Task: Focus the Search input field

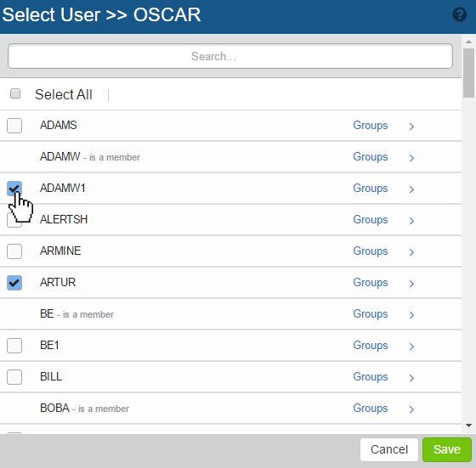Action: (230, 56)
